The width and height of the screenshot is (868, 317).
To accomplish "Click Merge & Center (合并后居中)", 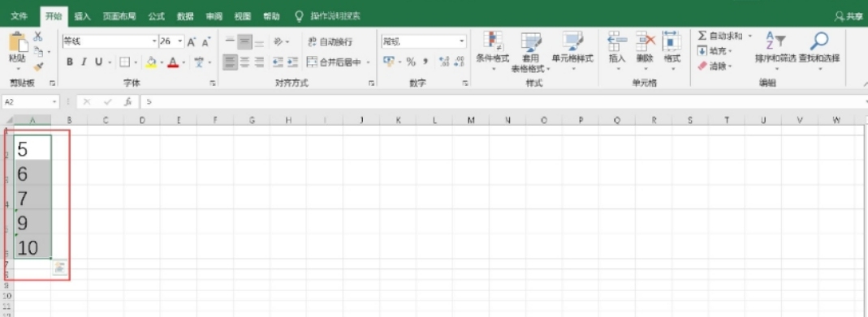I will click(x=334, y=62).
